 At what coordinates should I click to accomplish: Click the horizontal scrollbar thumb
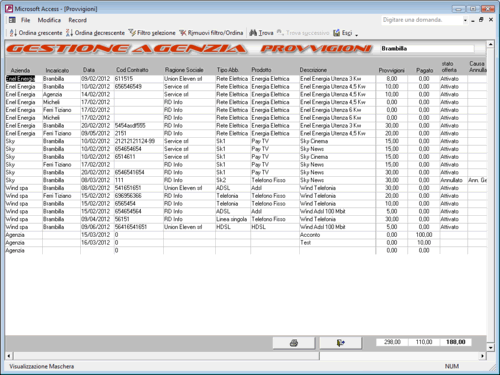(166, 356)
